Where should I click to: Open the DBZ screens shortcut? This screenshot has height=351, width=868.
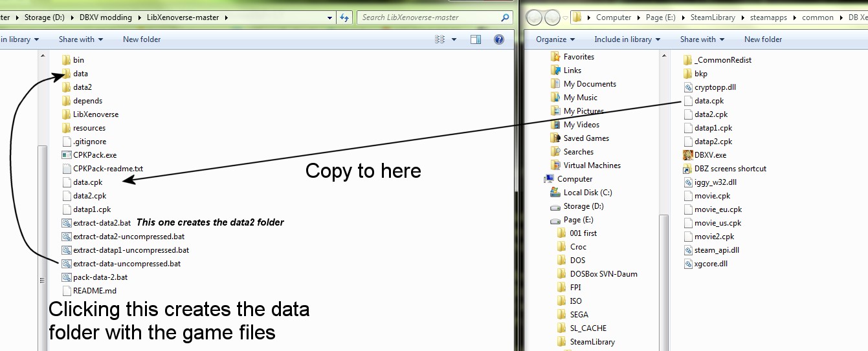pyautogui.click(x=730, y=169)
